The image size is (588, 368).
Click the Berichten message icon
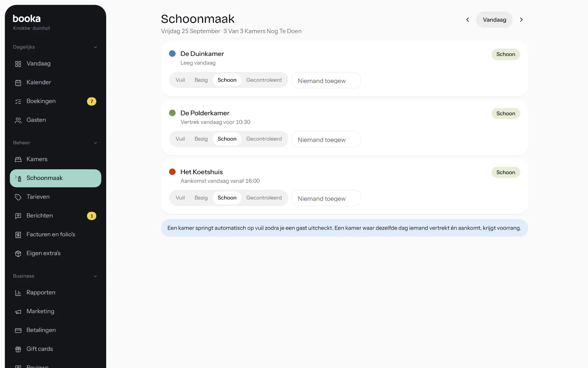(18, 216)
